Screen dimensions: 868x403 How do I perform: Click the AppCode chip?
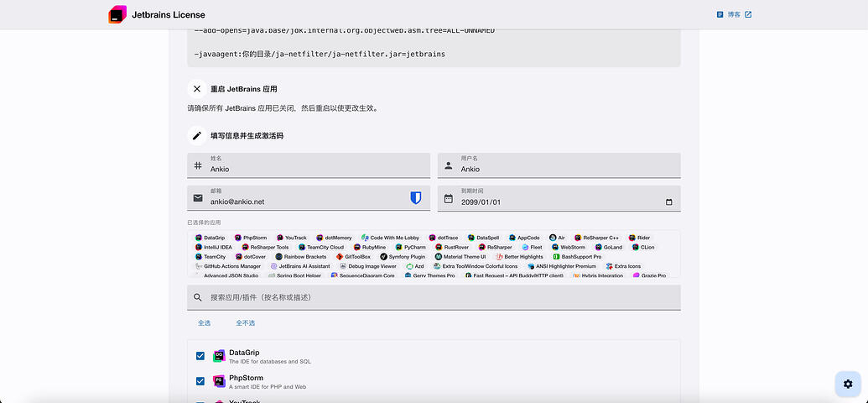[524, 238]
